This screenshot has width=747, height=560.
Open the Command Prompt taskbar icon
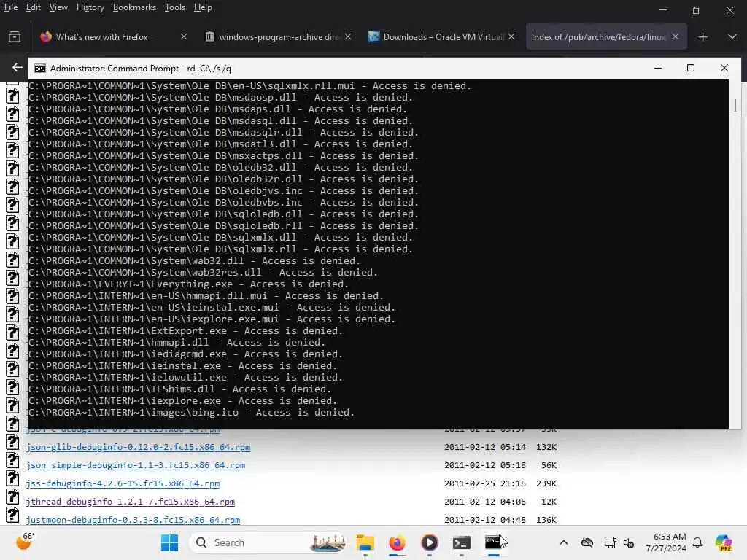[x=494, y=542]
